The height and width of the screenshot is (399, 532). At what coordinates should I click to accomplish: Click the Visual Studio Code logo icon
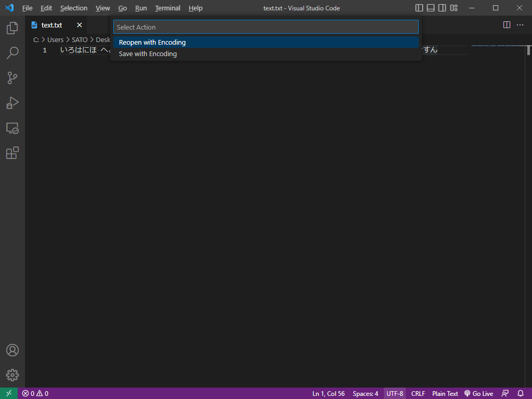point(9,8)
